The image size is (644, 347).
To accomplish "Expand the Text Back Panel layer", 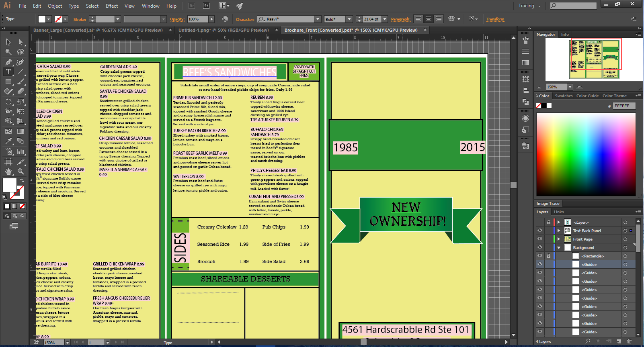I will click(558, 231).
